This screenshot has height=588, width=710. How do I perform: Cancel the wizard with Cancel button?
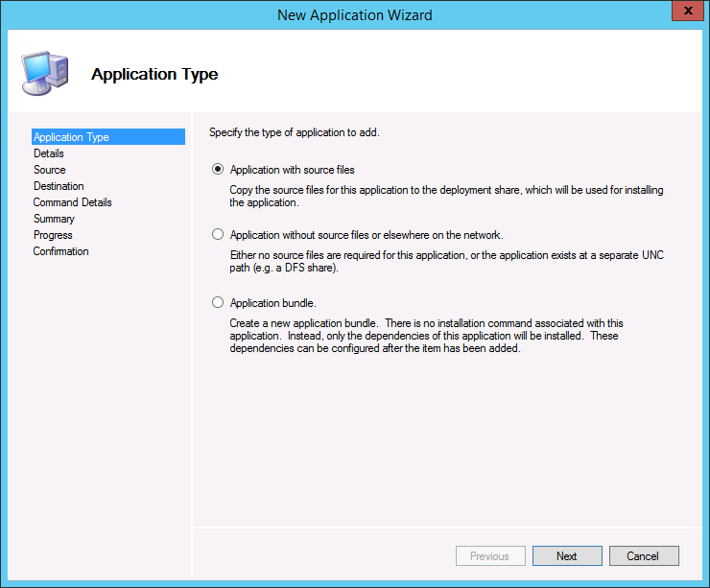(643, 556)
